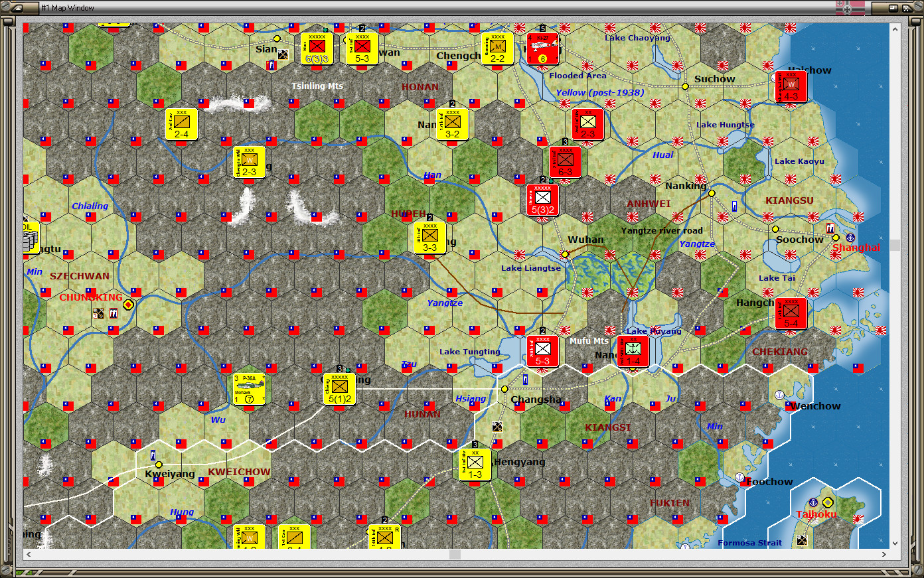Click the Sian city dot

tap(277, 38)
